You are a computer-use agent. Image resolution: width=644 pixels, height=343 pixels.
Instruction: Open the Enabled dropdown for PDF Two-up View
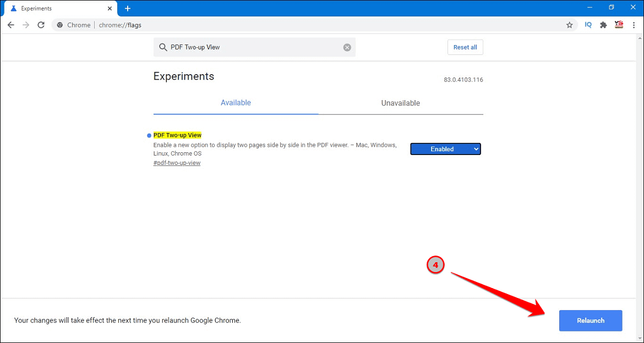446,149
